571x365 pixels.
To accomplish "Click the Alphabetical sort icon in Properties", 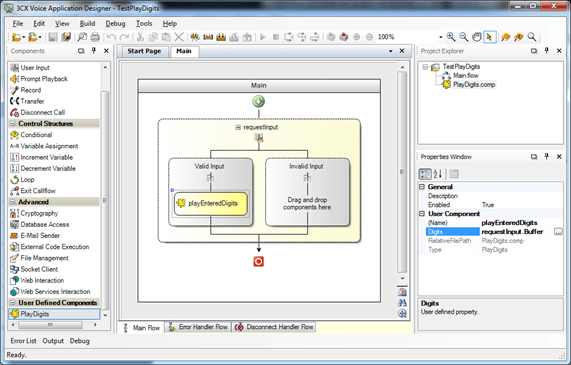I will click(x=437, y=174).
